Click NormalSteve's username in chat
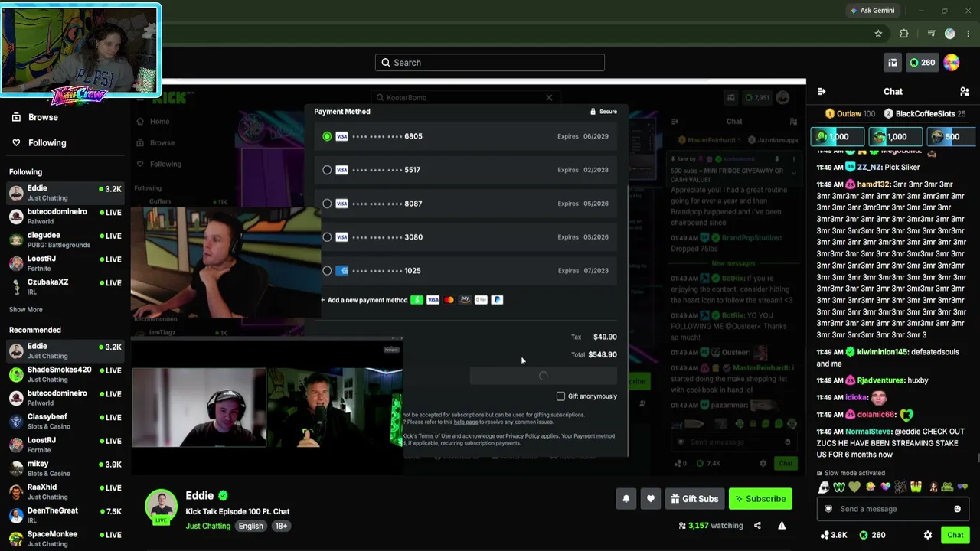 tap(868, 432)
